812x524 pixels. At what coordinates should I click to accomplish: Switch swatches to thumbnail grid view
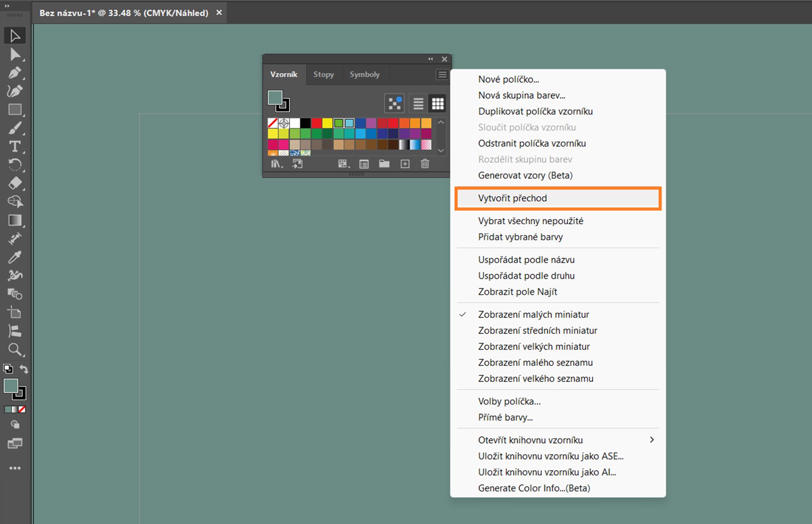pyautogui.click(x=438, y=104)
